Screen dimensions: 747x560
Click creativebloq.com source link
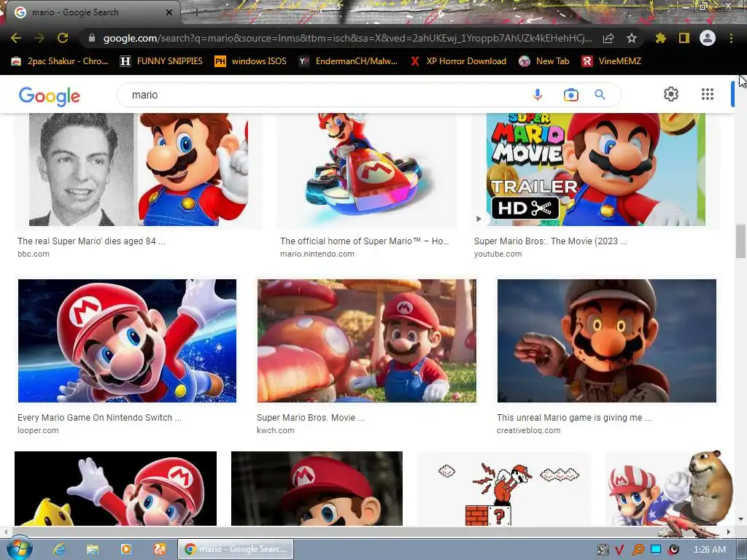tap(529, 430)
